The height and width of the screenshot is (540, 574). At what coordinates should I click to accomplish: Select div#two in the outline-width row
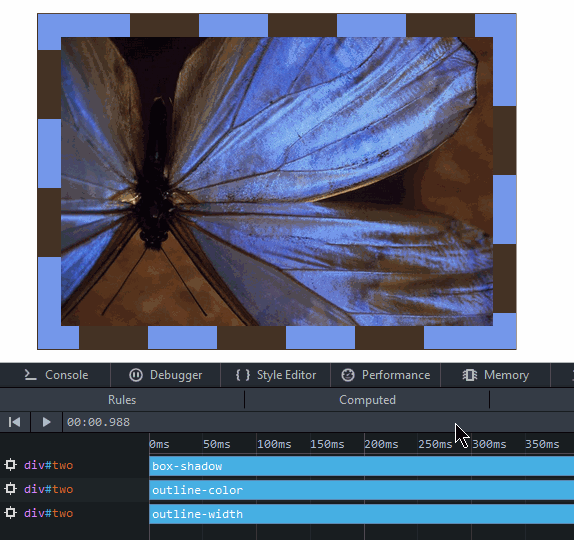point(49,513)
